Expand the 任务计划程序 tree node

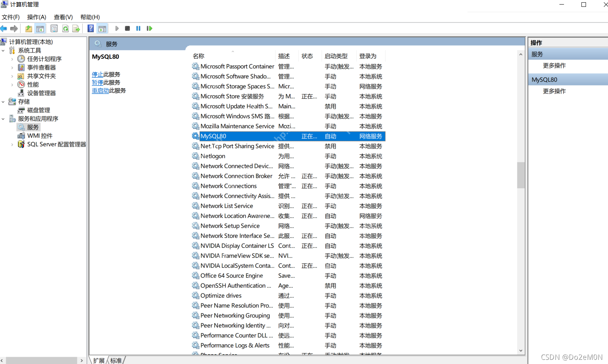pos(12,59)
